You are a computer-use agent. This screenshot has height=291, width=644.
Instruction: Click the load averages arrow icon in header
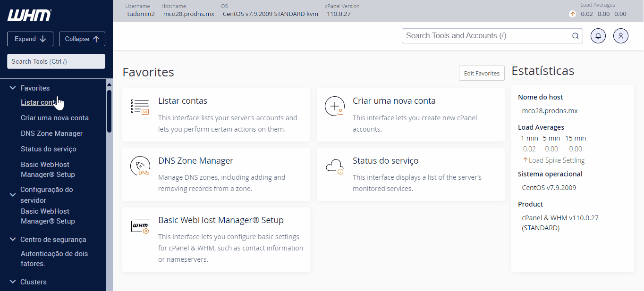(x=573, y=14)
